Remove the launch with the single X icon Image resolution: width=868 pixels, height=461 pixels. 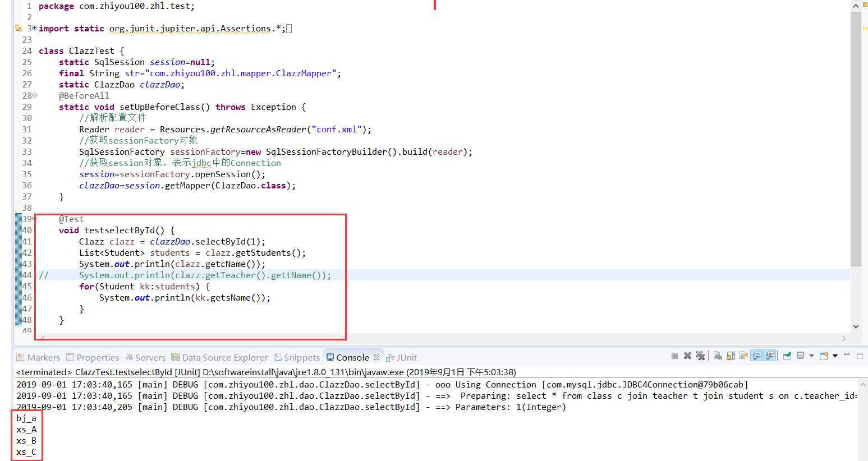tap(687, 356)
